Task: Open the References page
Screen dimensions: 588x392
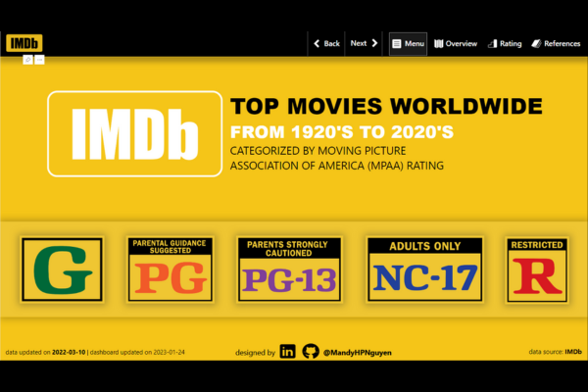Action: click(x=556, y=44)
